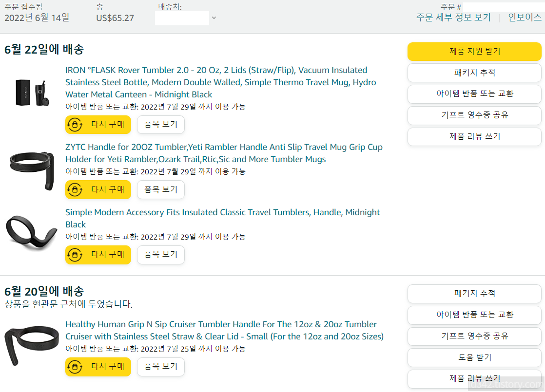
Task: Click 품목 보기 for ZYTC Handle
Action: click(161, 189)
